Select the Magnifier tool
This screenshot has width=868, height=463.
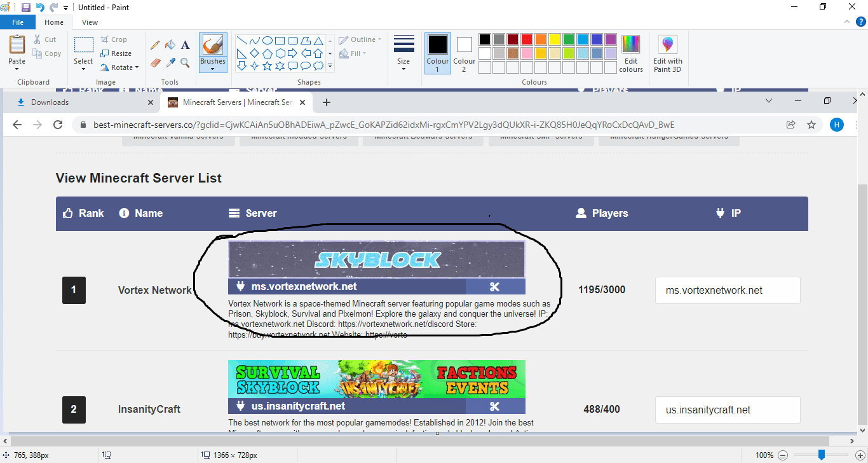pos(185,62)
